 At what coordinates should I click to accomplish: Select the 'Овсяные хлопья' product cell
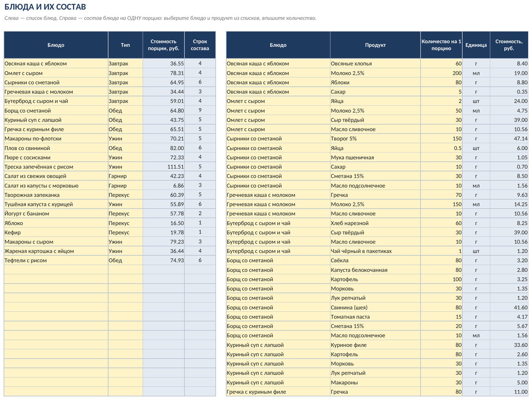coord(375,64)
